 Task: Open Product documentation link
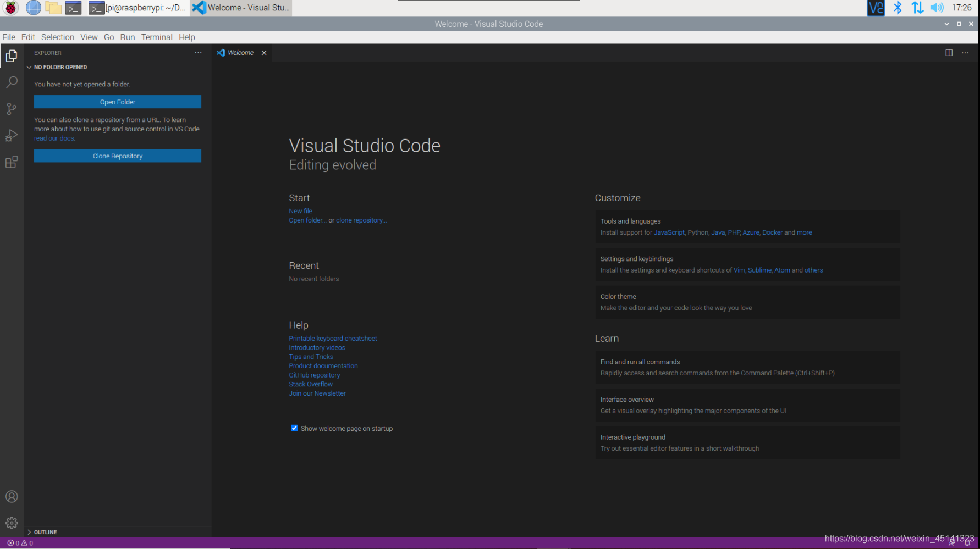[x=323, y=366]
